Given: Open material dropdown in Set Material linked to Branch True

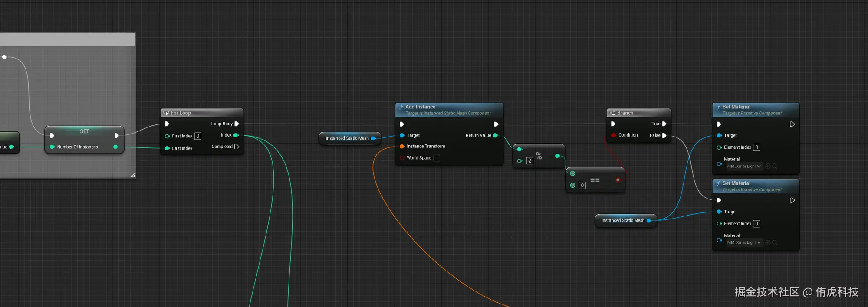Looking at the screenshot, I should (x=744, y=167).
